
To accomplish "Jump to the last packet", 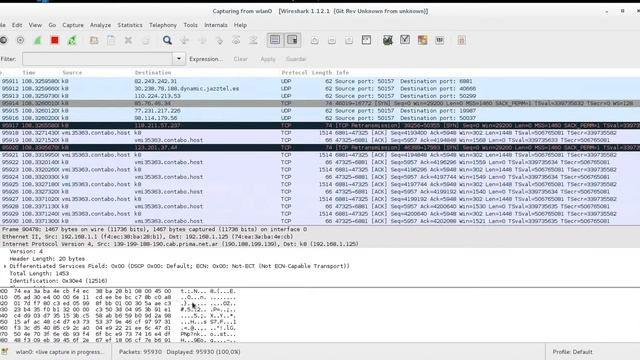I will click(253, 40).
